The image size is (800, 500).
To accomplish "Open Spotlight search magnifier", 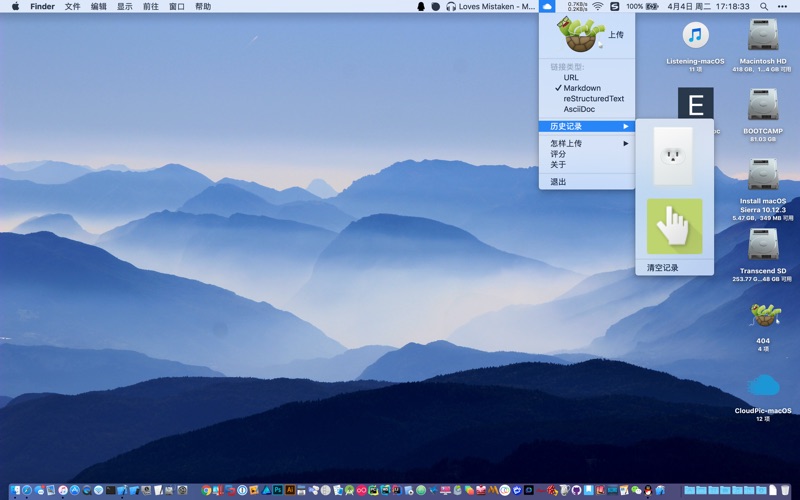I will [764, 6].
